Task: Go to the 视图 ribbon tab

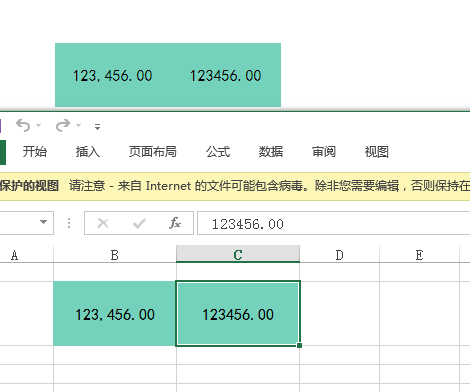Action: pyautogui.click(x=377, y=152)
